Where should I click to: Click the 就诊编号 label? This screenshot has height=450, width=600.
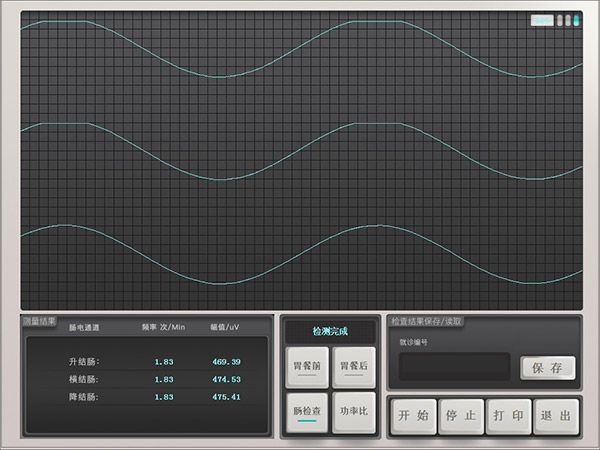coord(414,342)
